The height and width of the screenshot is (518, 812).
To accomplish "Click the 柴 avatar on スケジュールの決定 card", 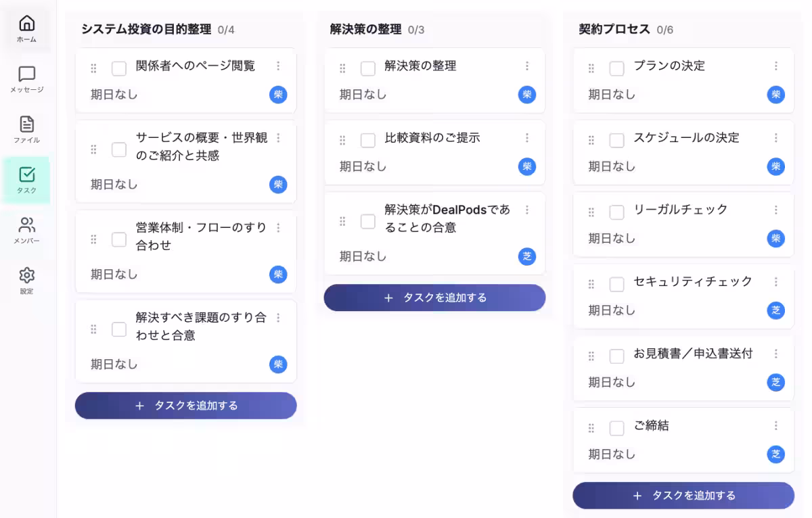I will point(775,166).
